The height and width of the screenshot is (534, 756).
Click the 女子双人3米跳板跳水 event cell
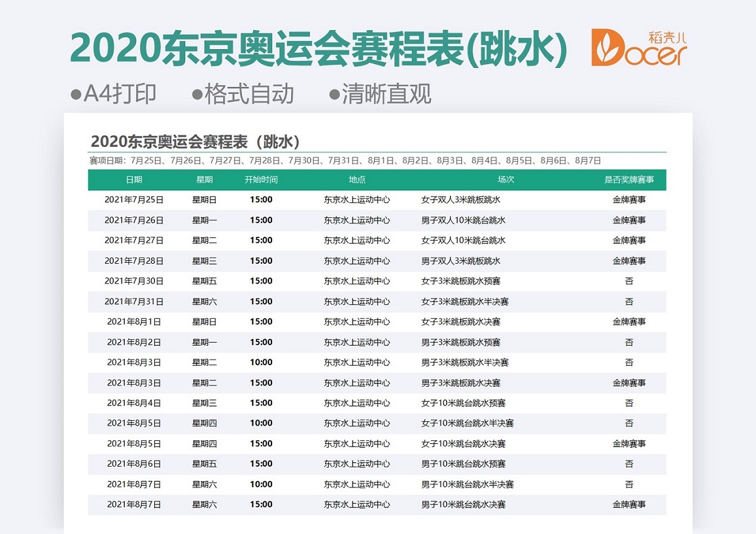point(461,200)
